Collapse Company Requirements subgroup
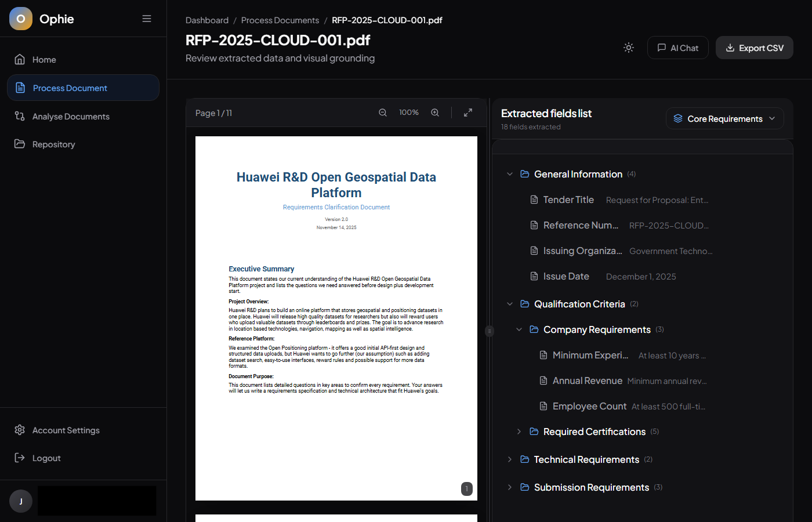Image resolution: width=812 pixels, height=522 pixels. (519, 329)
